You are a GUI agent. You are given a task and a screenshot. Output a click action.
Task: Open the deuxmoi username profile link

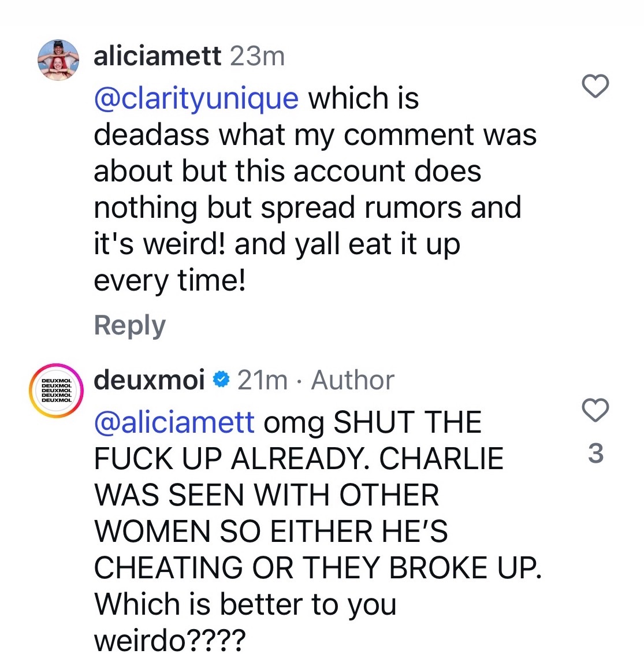(x=150, y=380)
